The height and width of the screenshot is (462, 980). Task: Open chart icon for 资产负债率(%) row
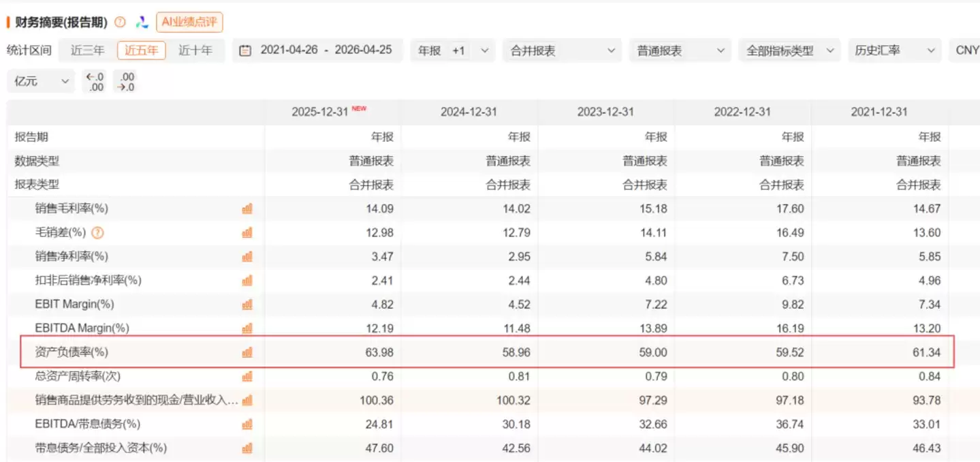[247, 352]
